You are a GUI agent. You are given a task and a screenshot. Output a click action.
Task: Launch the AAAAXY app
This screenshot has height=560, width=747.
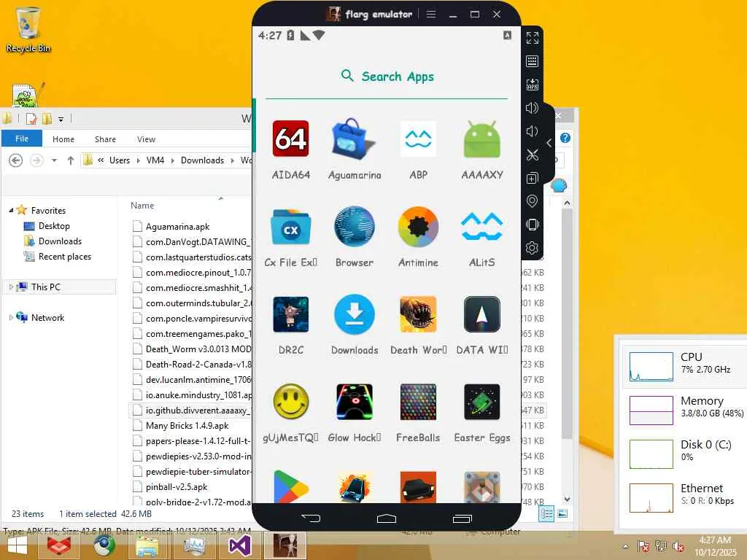tap(481, 139)
